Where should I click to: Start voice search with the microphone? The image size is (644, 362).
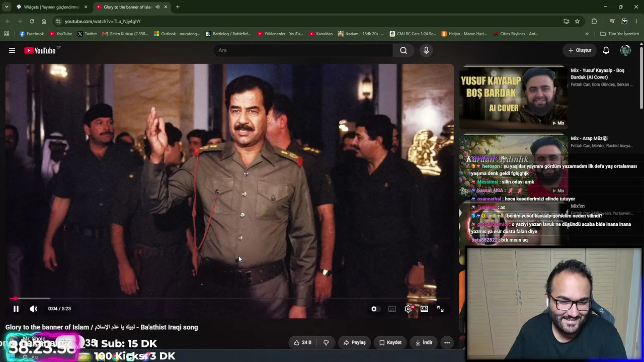pyautogui.click(x=426, y=50)
